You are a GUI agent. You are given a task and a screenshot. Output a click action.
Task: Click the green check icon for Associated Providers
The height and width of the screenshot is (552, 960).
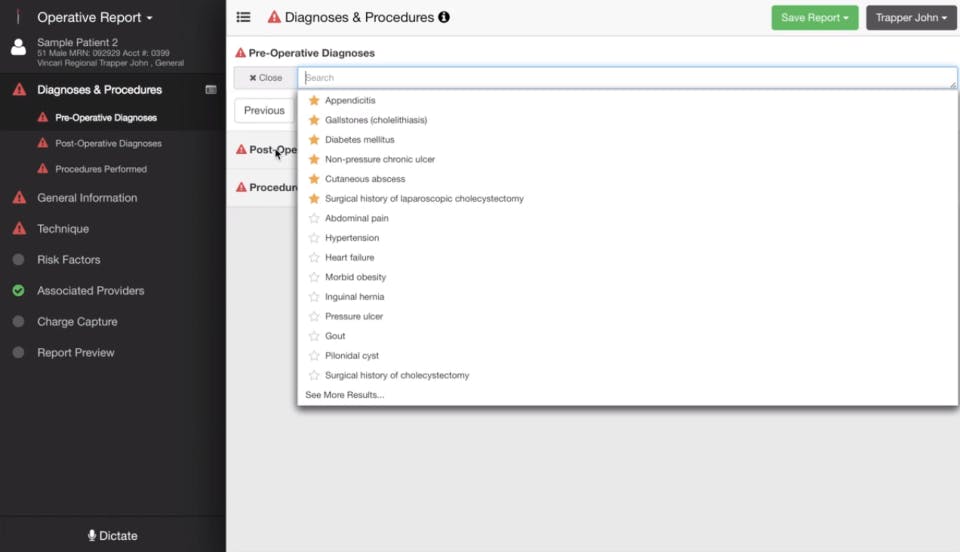[18, 291]
